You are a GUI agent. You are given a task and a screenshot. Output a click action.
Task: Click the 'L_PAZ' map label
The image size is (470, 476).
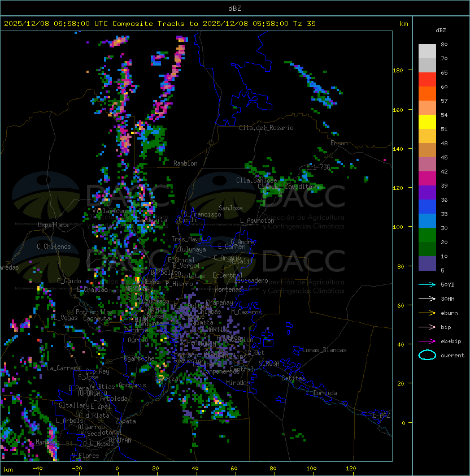click(381, 416)
